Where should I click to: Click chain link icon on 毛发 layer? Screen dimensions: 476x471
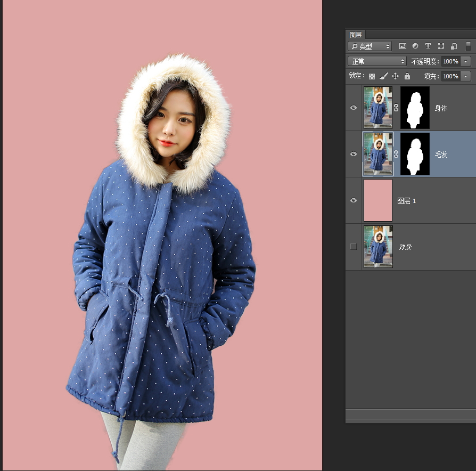[x=396, y=154]
